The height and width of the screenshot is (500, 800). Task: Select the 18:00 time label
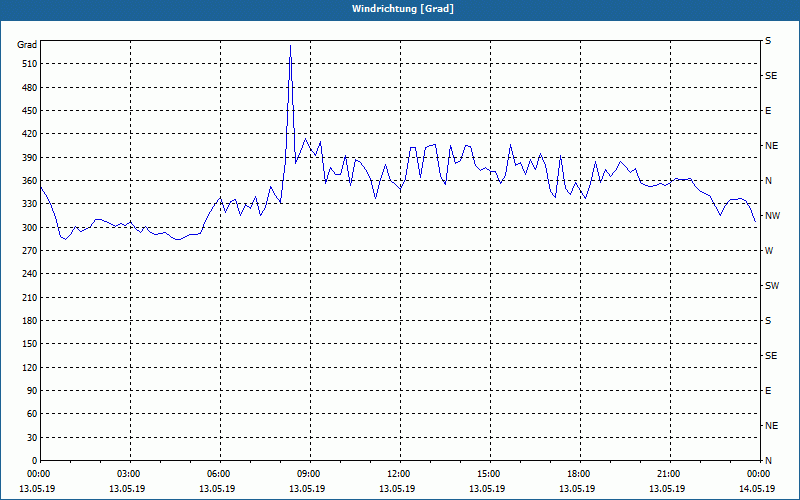(x=578, y=473)
